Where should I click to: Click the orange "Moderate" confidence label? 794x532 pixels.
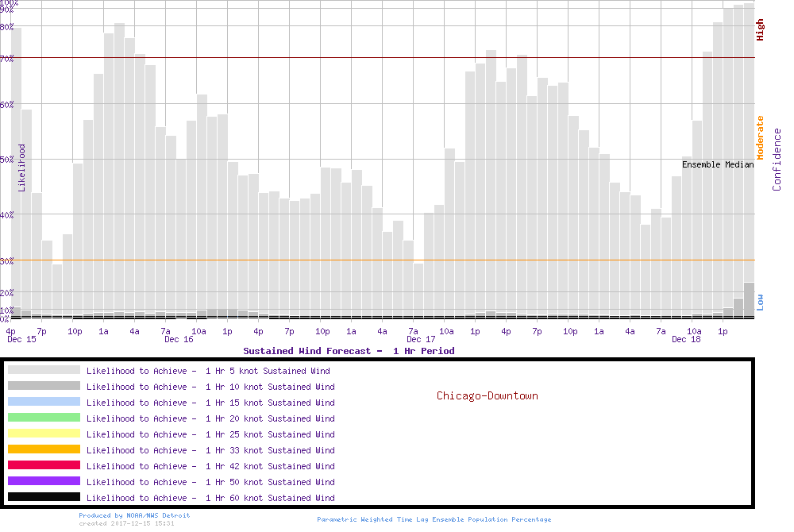tap(760, 137)
